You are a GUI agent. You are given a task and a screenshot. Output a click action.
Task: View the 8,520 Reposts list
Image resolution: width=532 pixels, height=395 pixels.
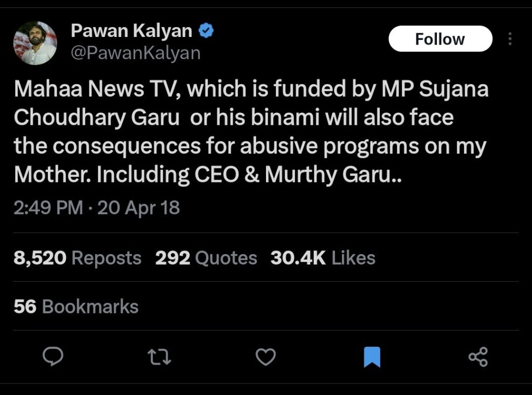77,258
